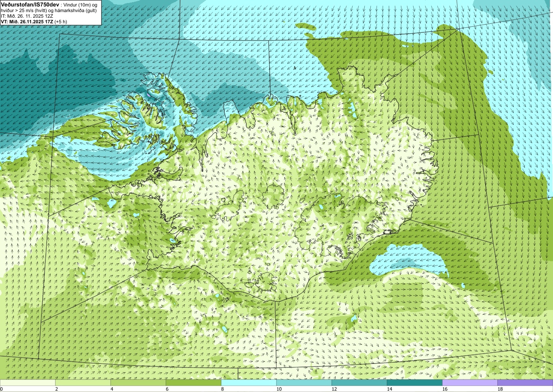Image resolution: width=553 pixels, height=392 pixels.
Task: Click the legend scale value '0'
Action: [x=1, y=389]
